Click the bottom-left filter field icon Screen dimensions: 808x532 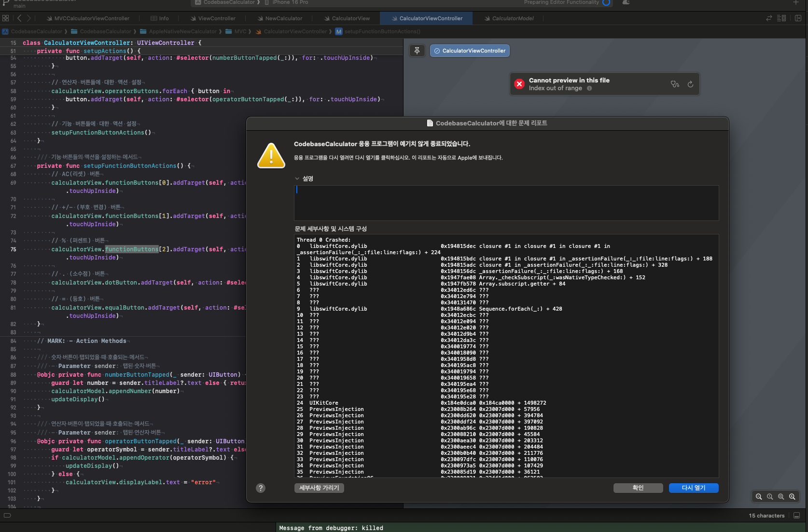tap(7, 516)
